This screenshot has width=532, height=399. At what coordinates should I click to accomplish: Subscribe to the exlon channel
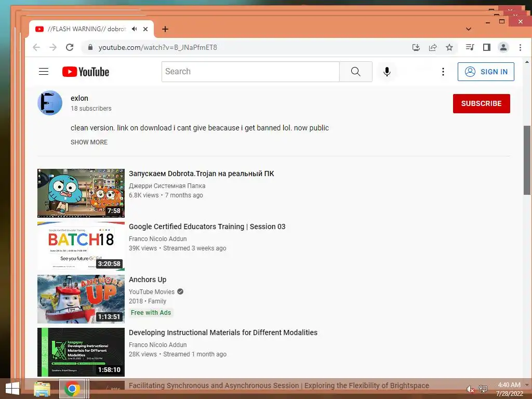481,103
